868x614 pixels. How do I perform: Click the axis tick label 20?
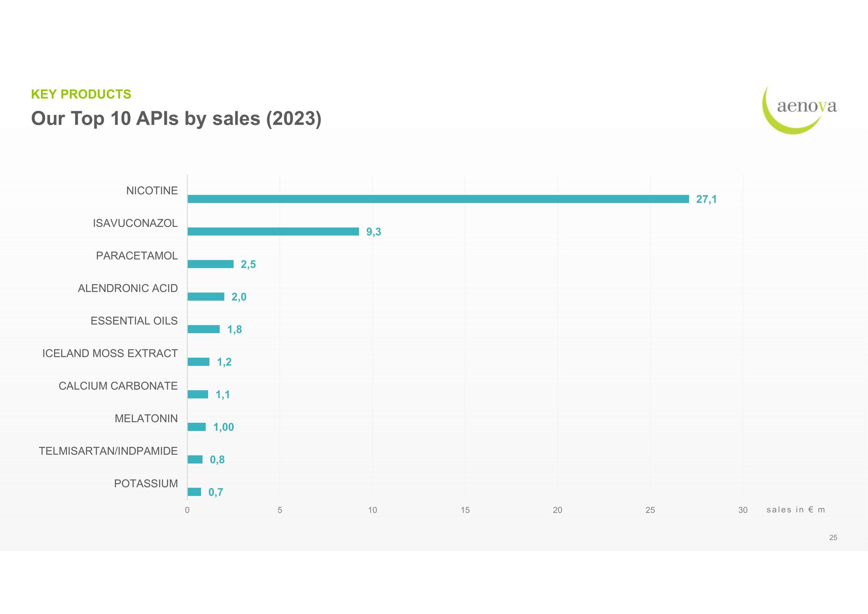click(557, 510)
